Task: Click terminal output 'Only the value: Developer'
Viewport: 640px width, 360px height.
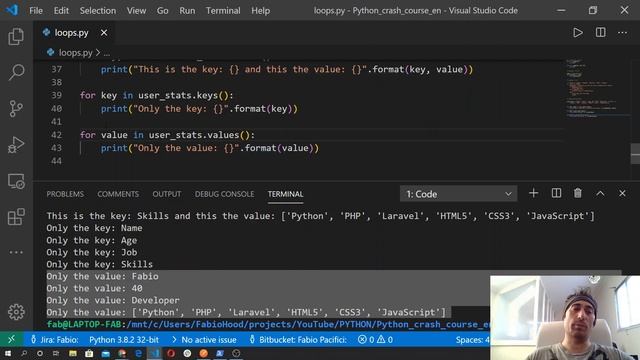Action: pyautogui.click(x=113, y=300)
